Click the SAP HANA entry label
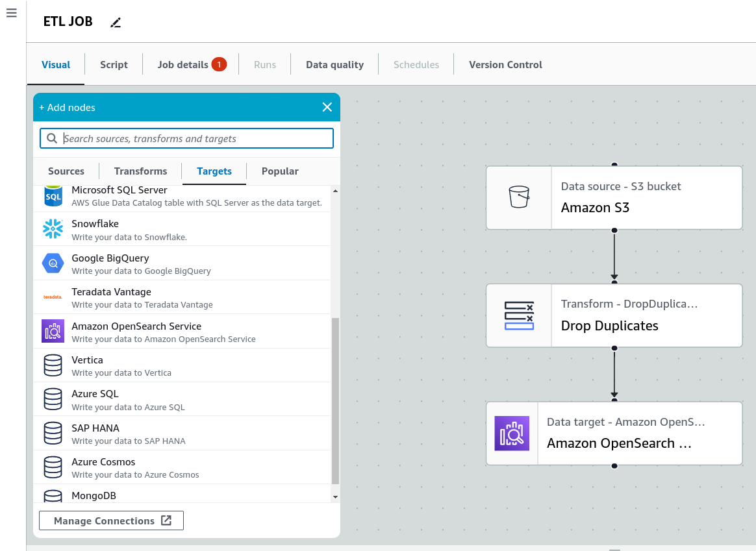 [x=95, y=428]
